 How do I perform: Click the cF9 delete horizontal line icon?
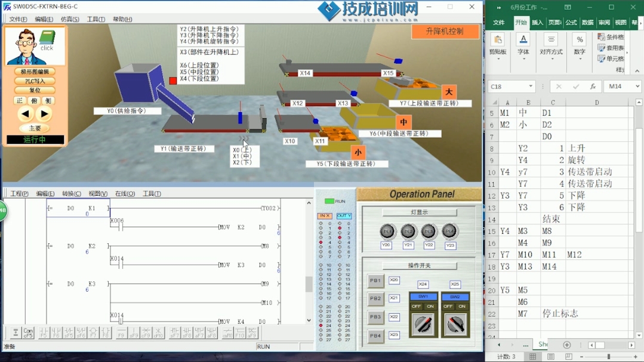pyautogui.click(x=146, y=333)
